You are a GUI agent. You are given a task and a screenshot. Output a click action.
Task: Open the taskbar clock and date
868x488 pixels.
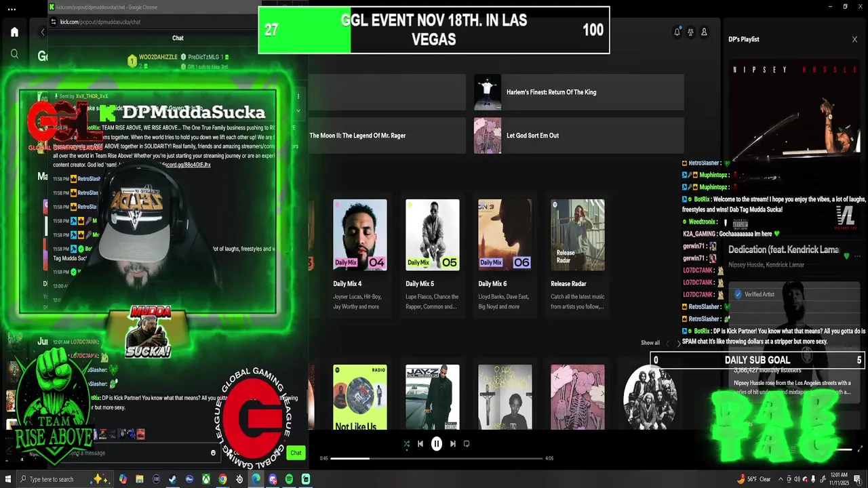[839, 479]
